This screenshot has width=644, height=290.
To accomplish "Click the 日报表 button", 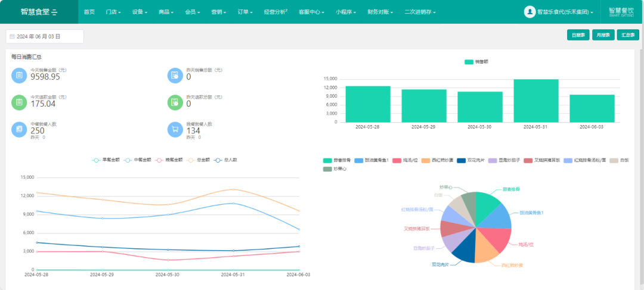I will coord(578,35).
